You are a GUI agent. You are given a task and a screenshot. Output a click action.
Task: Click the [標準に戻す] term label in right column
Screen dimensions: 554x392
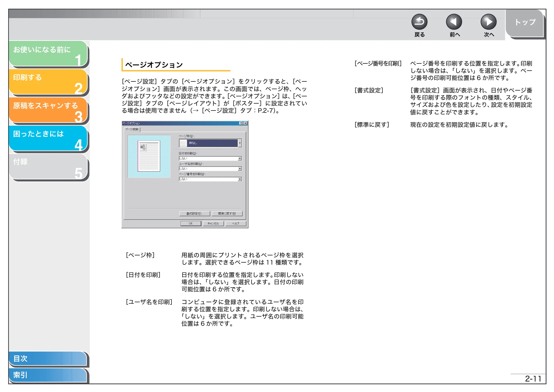(x=372, y=125)
